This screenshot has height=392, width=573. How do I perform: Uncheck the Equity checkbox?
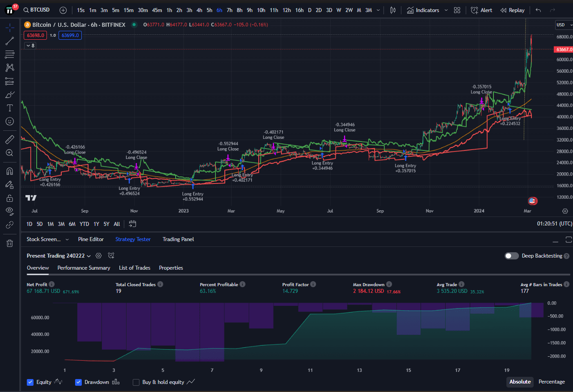point(30,382)
